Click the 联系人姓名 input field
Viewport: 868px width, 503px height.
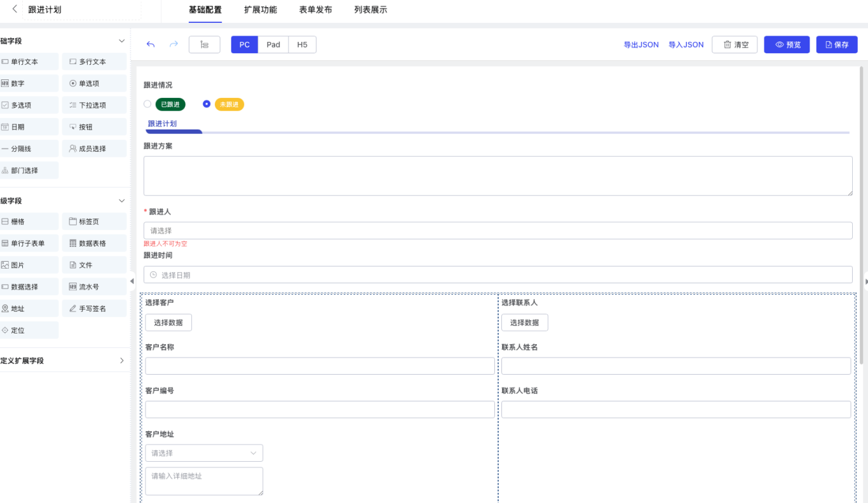tap(676, 366)
